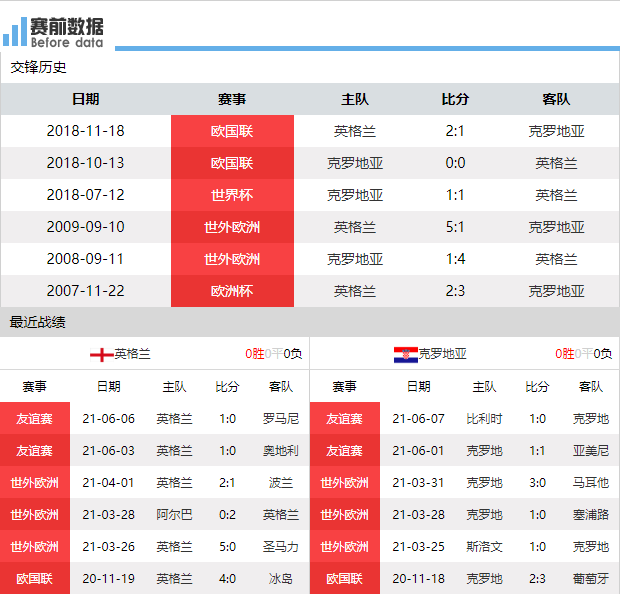Click the 赛前数据 Before data heading
This screenshot has width=620, height=594.
click(67, 32)
